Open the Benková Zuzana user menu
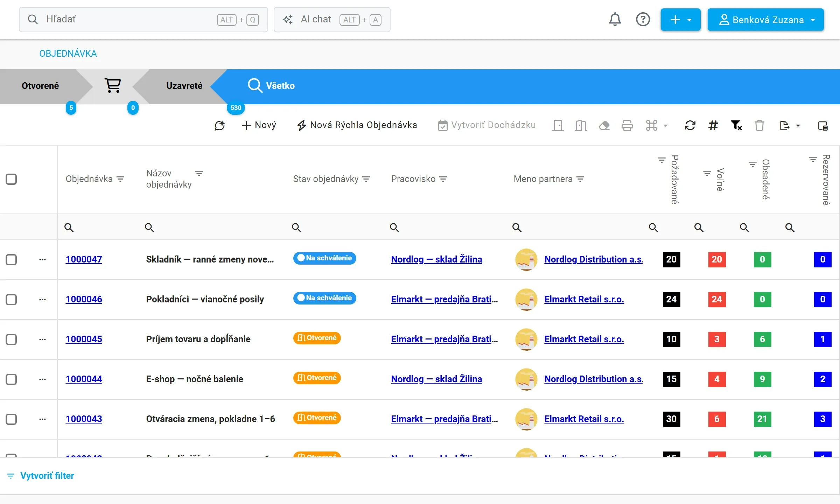The width and height of the screenshot is (840, 504). tap(766, 20)
